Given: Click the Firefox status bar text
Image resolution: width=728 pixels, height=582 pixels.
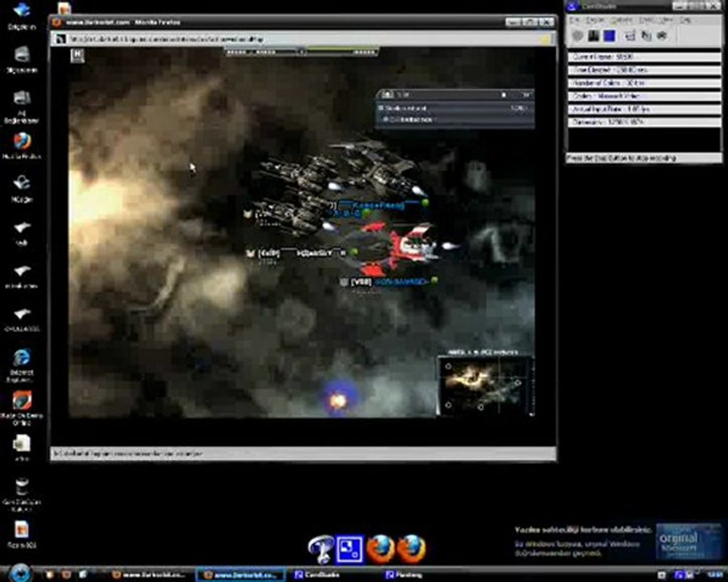Looking at the screenshot, I should [x=128, y=453].
